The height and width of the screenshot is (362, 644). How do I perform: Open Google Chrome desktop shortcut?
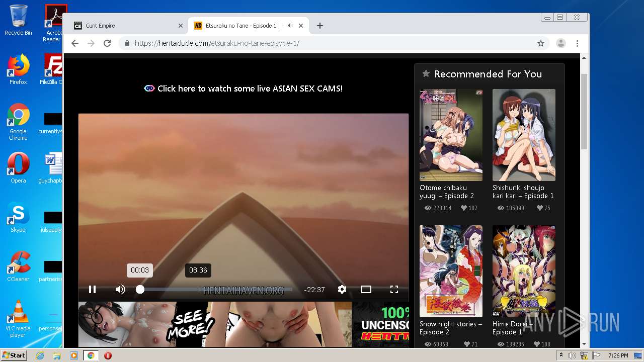[x=18, y=122]
